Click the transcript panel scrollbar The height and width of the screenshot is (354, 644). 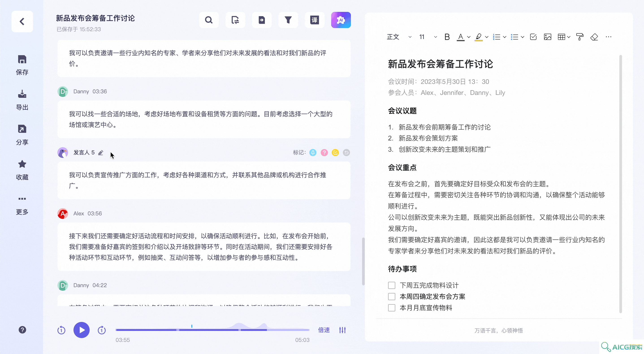[x=363, y=261]
